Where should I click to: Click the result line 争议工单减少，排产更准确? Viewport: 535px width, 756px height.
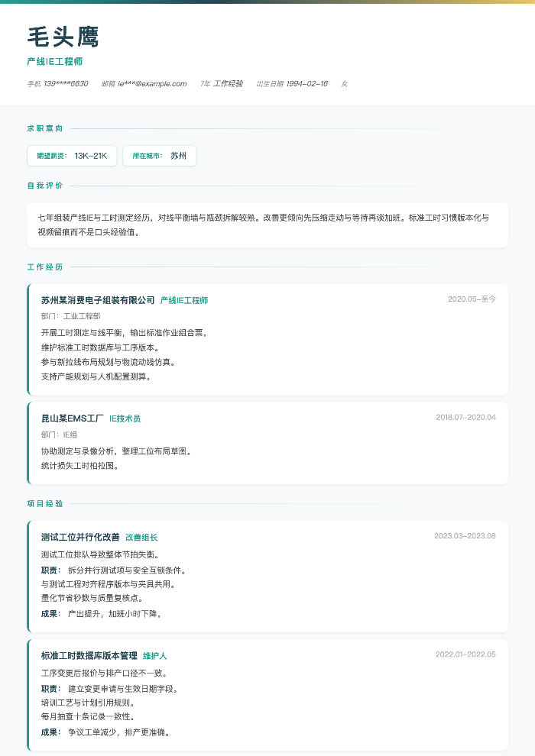click(x=119, y=733)
